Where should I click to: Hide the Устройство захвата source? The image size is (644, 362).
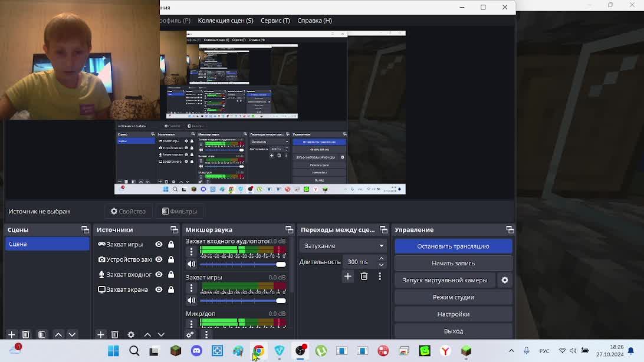click(x=159, y=259)
